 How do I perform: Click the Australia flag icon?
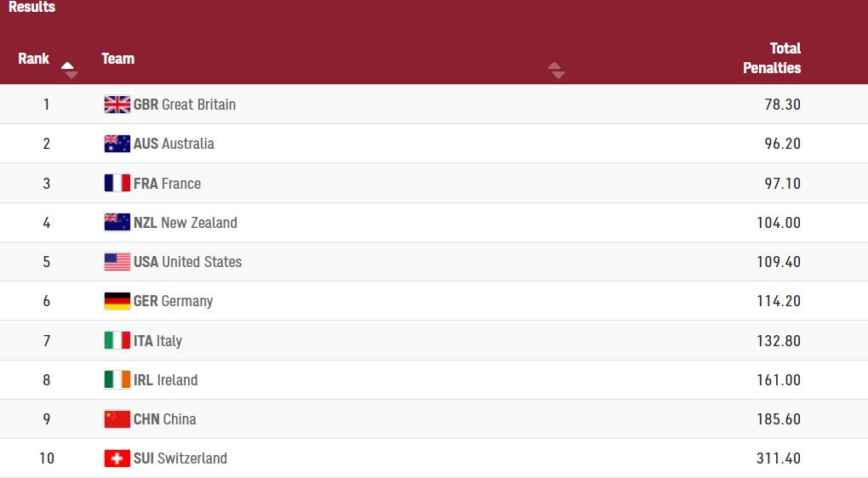tap(117, 144)
